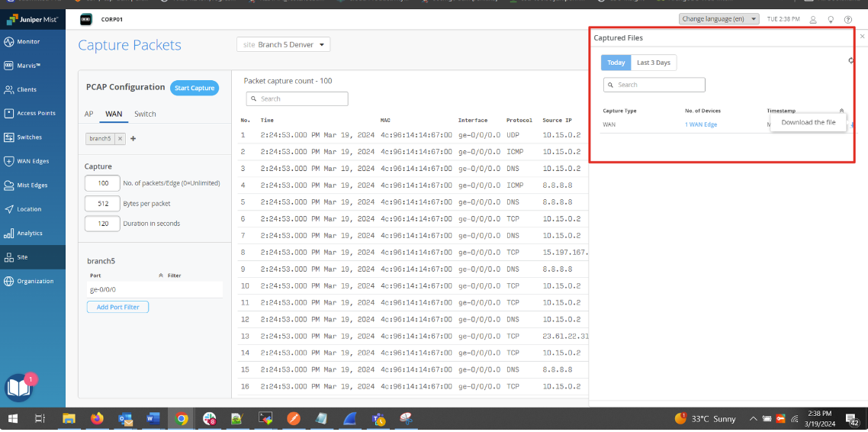Open the weather widget showing 33°C Sunny
Image resolution: width=868 pixels, height=432 pixels.
coord(706,419)
